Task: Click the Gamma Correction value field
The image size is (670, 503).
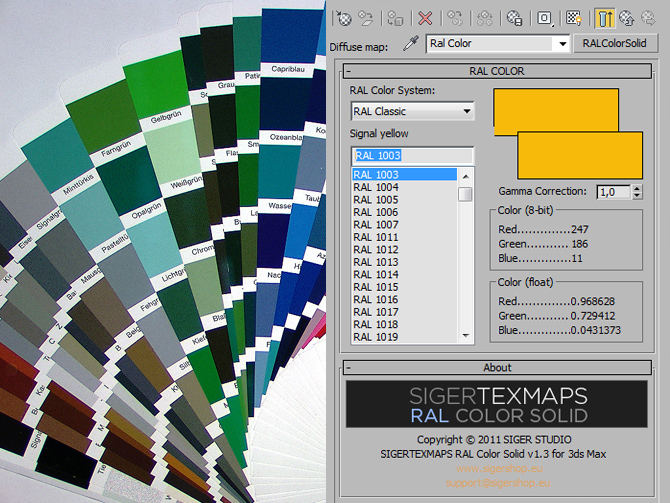Action: click(614, 192)
